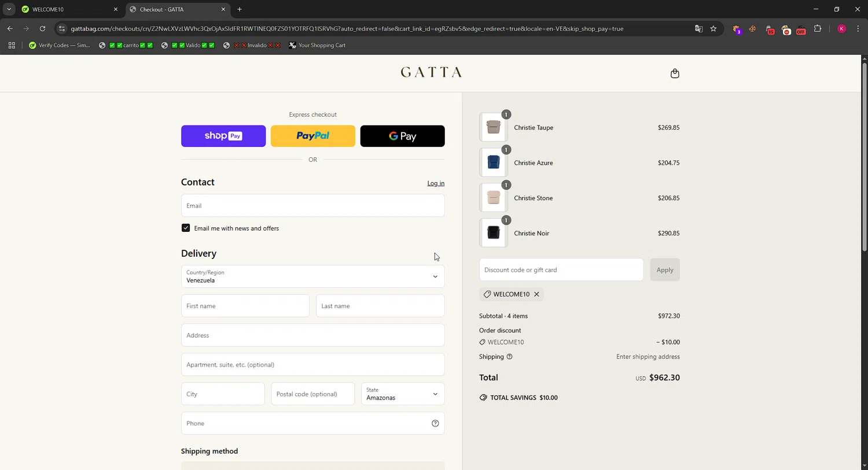Focus the Last name field

380,306
